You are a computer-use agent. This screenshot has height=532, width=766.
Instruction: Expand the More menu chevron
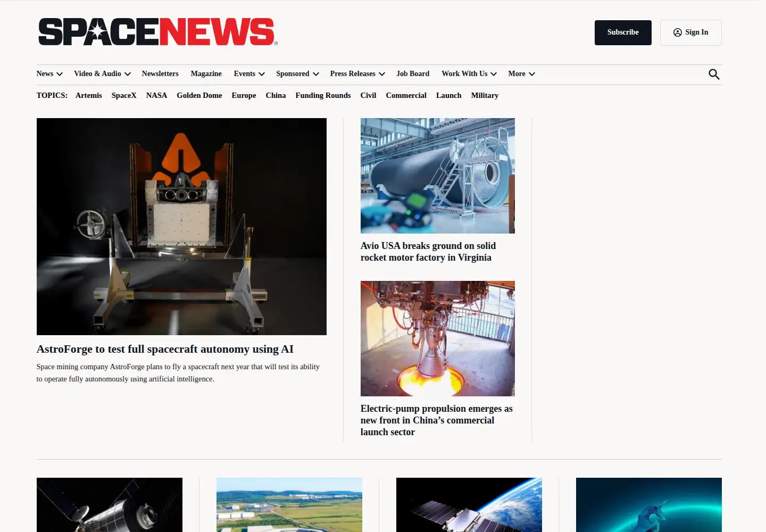(x=532, y=74)
